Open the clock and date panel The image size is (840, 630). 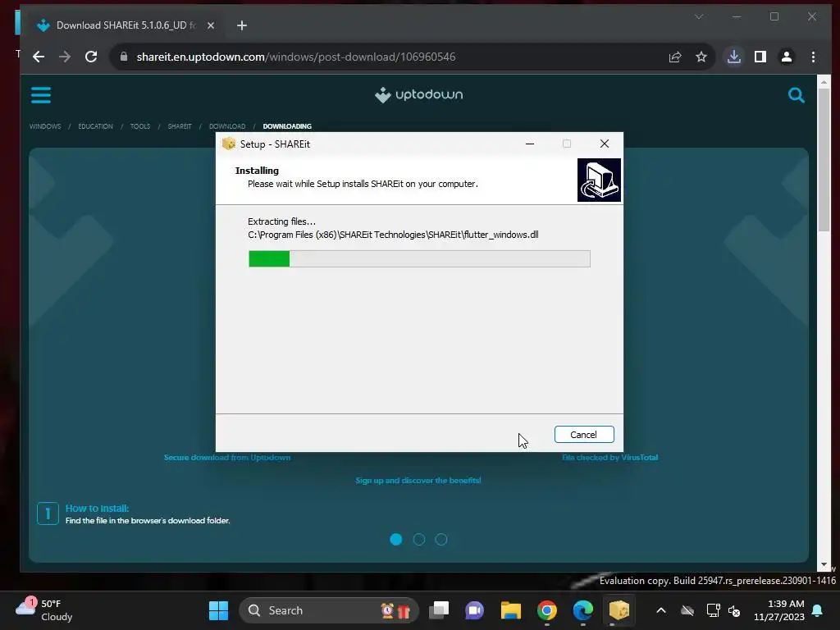pyautogui.click(x=779, y=610)
